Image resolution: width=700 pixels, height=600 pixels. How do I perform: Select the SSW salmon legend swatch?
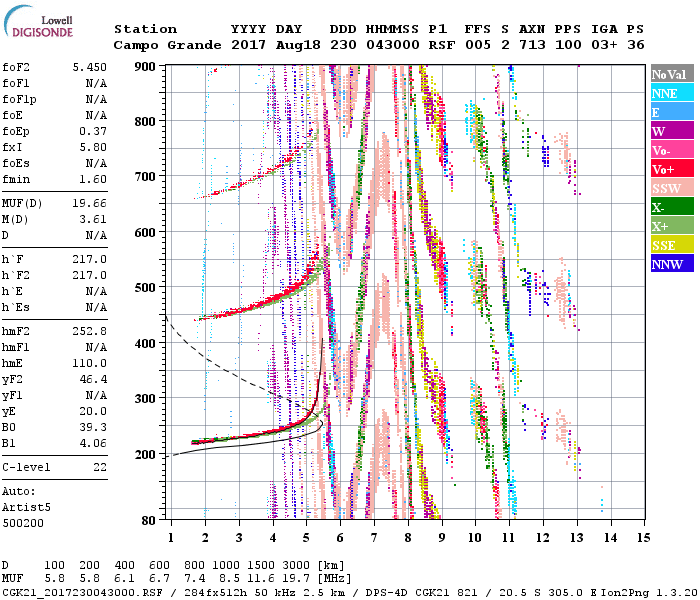click(672, 188)
